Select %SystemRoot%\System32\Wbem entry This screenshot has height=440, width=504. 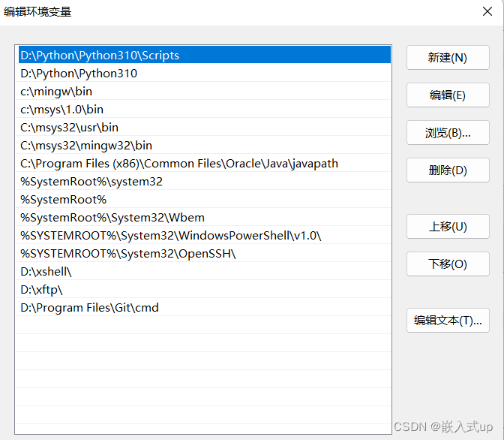pyautogui.click(x=205, y=217)
